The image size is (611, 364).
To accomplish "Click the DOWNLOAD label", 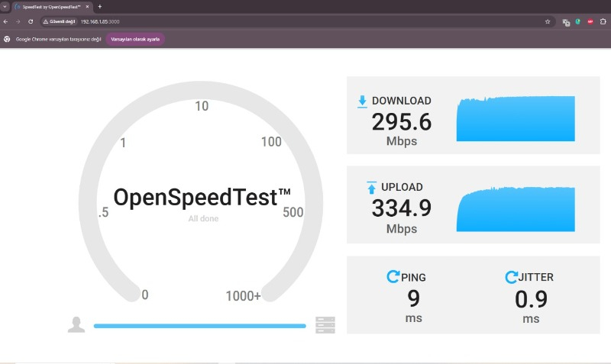I will pos(402,101).
